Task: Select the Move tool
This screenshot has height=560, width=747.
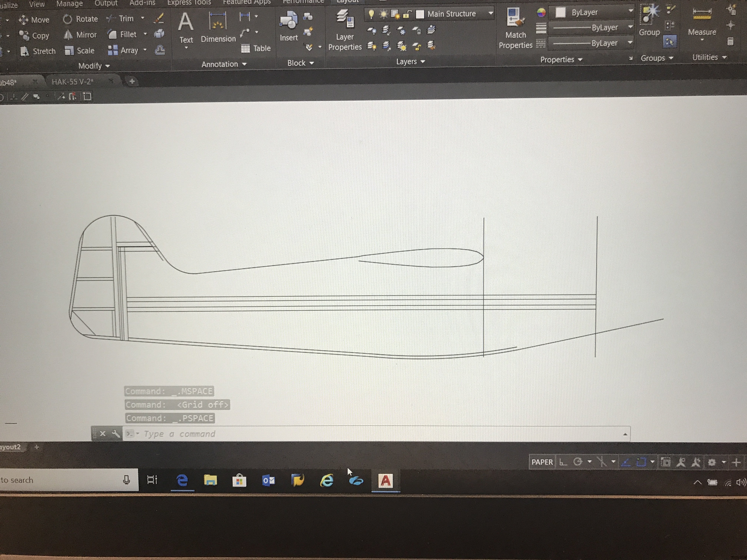Action: tap(34, 20)
